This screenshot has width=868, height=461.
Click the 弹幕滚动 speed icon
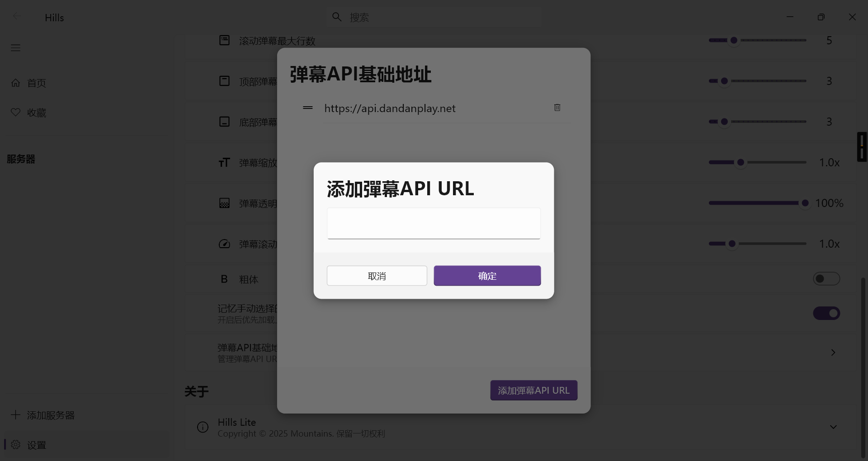tap(225, 244)
